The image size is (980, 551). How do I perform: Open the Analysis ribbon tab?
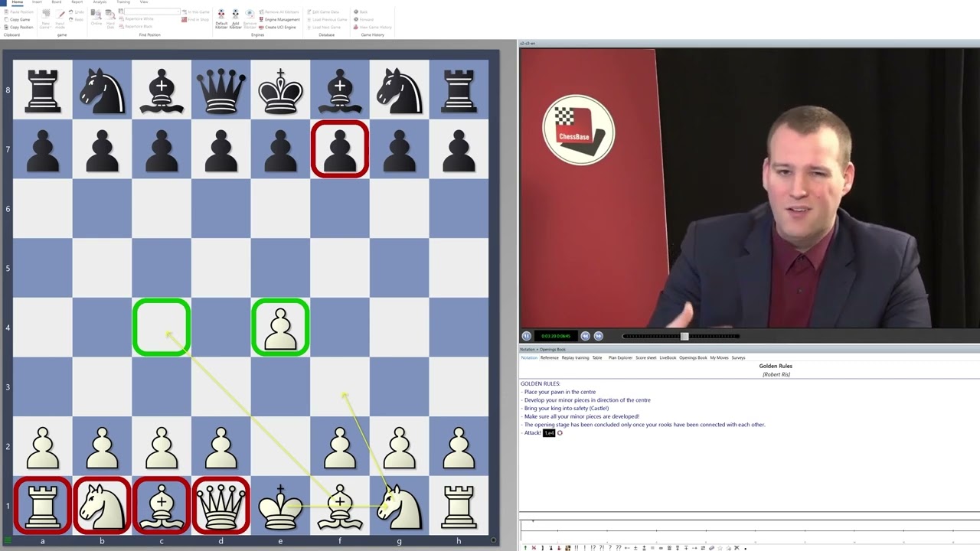coord(100,2)
